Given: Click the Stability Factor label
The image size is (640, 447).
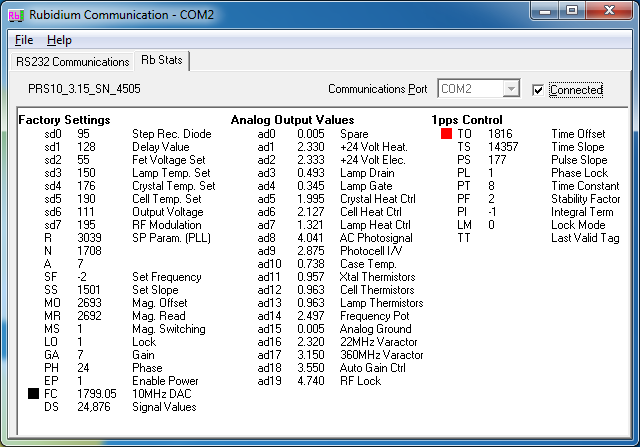Looking at the screenshot, I should (586, 199).
